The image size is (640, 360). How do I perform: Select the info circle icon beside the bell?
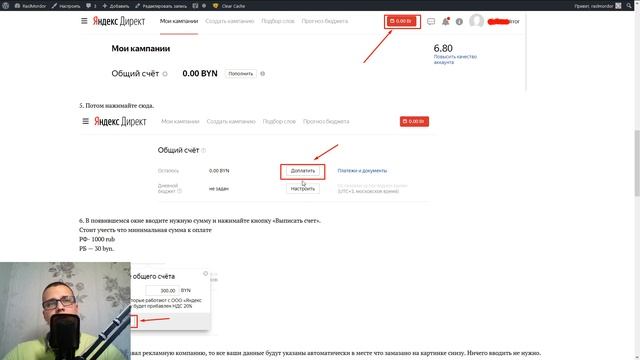point(459,22)
